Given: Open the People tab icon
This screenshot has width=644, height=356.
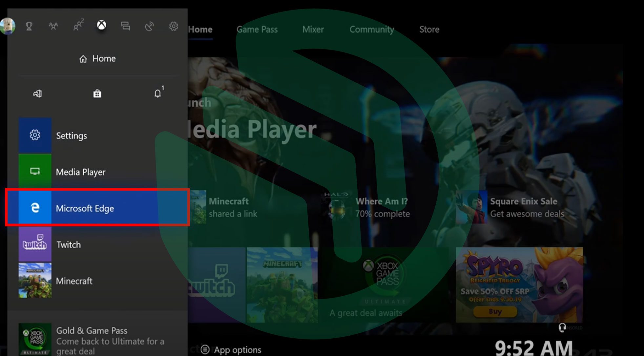Looking at the screenshot, I should (78, 25).
